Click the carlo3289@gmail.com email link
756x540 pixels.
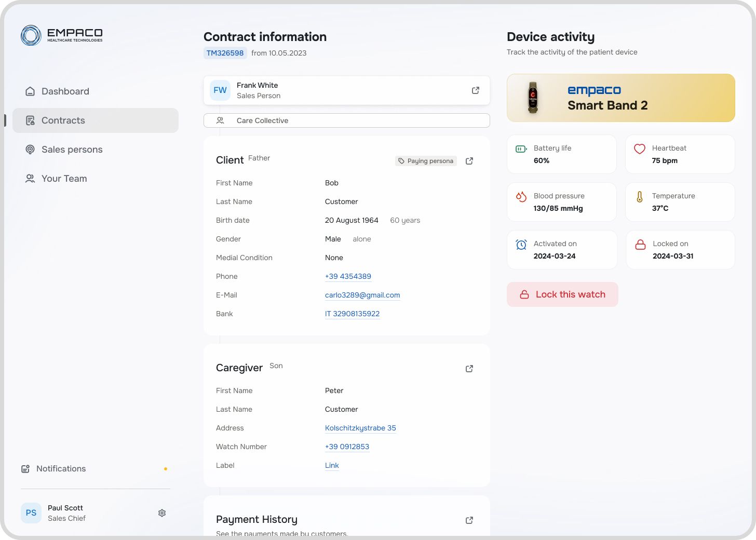(362, 295)
